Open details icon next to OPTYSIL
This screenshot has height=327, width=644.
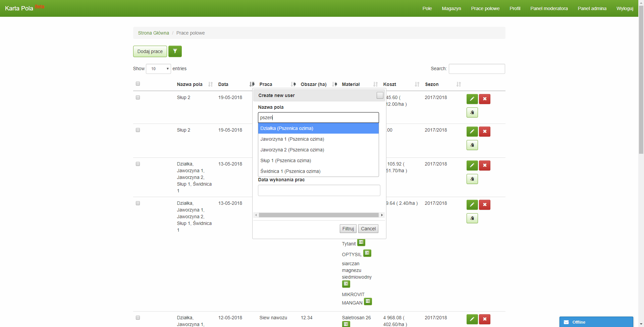point(367,253)
